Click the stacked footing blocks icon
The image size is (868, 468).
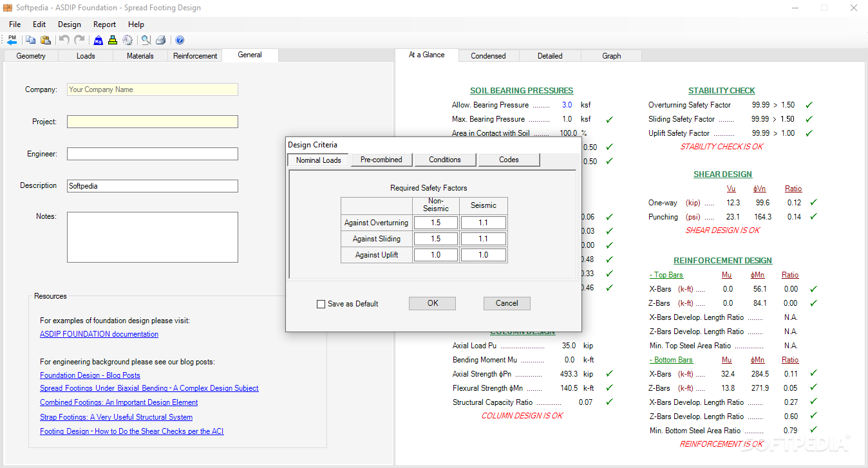coord(113,40)
